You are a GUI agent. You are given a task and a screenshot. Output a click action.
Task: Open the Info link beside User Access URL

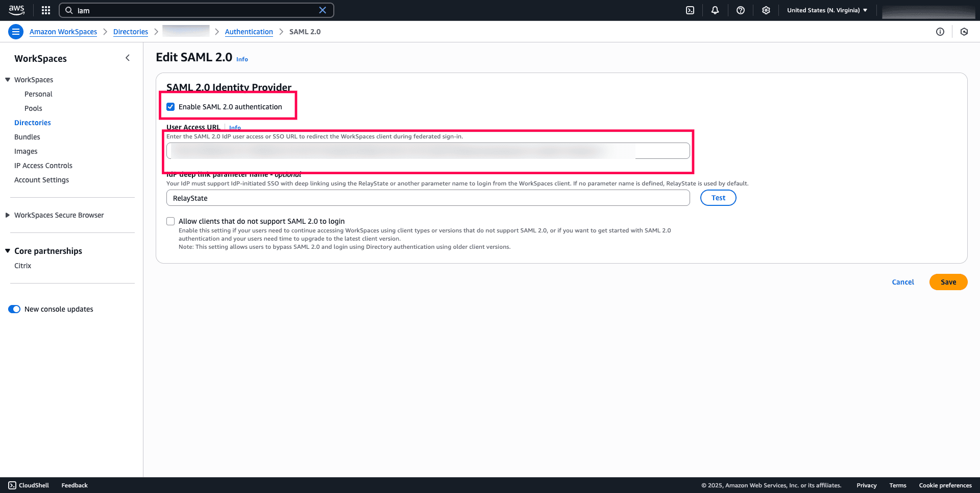[235, 128]
